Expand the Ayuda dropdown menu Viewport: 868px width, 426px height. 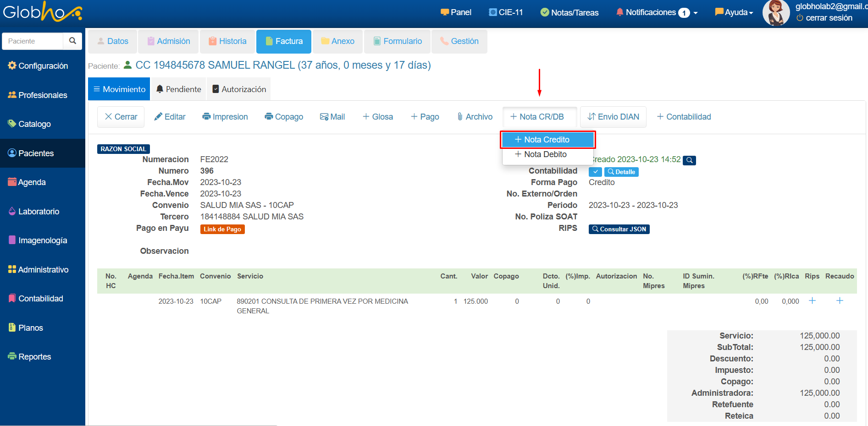pyautogui.click(x=734, y=12)
